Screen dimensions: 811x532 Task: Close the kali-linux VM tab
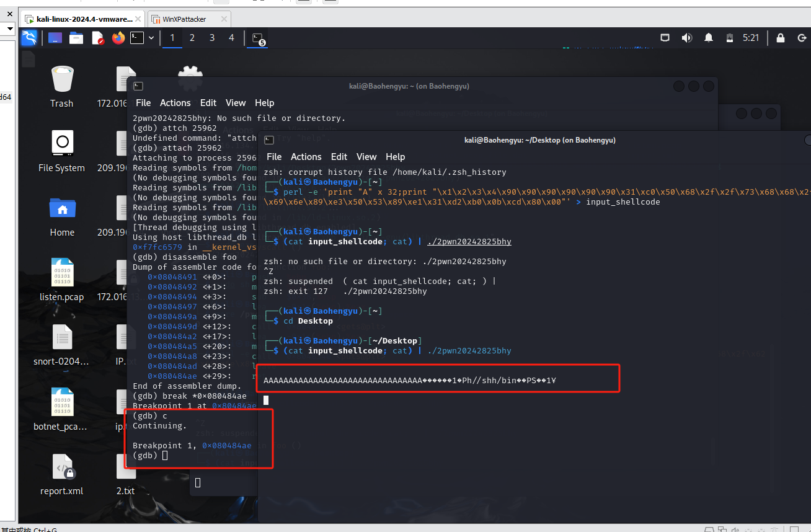pos(140,19)
